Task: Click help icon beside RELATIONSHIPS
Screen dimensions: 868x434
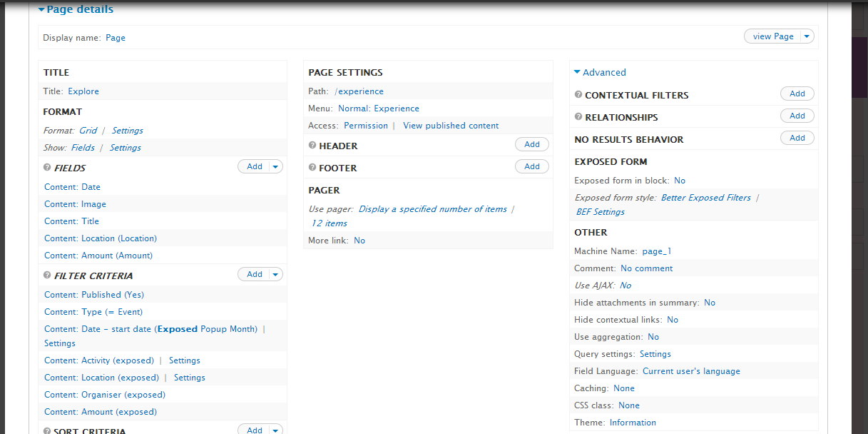Action: [x=578, y=117]
